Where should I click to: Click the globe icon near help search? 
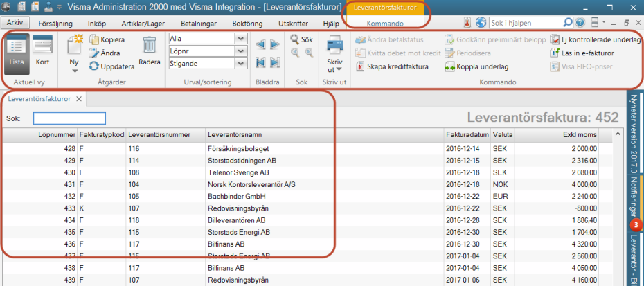(481, 23)
